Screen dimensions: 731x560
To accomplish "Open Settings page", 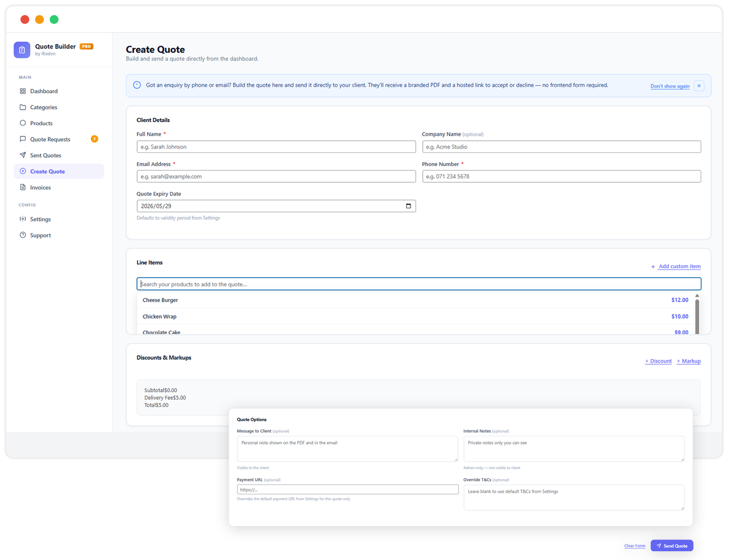I will click(58, 219).
